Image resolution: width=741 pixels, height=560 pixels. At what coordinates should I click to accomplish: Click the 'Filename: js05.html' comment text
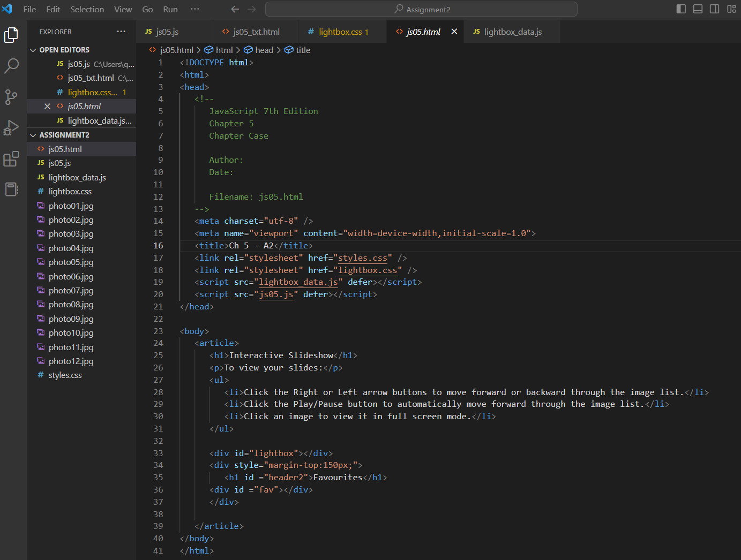click(256, 197)
